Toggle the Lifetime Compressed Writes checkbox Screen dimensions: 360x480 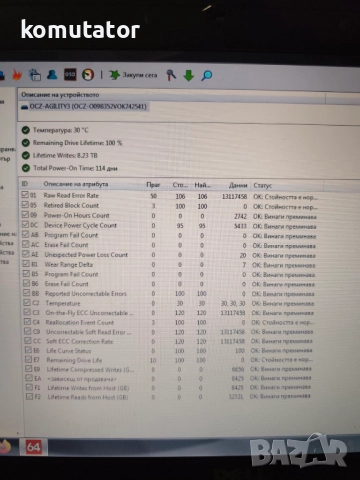point(29,369)
